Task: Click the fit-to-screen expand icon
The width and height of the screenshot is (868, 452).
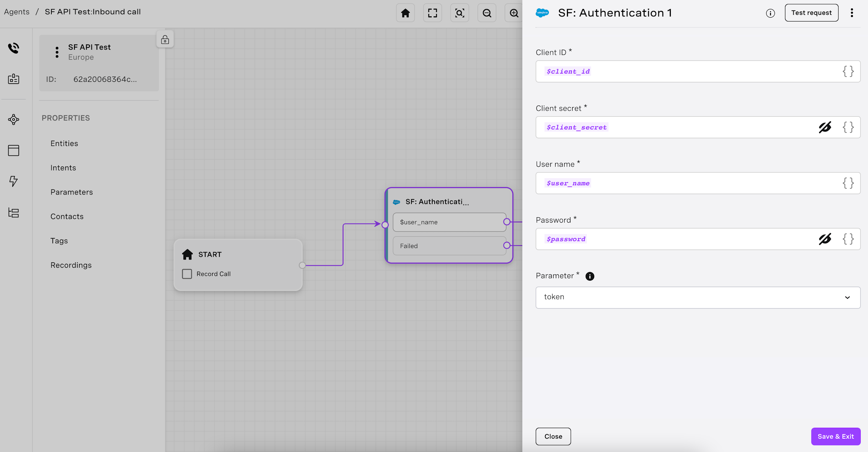Action: [432, 13]
